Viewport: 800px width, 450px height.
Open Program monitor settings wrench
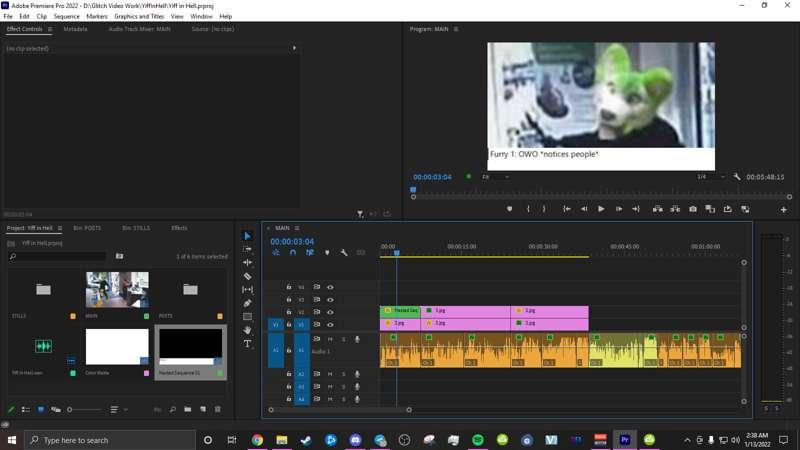737,177
